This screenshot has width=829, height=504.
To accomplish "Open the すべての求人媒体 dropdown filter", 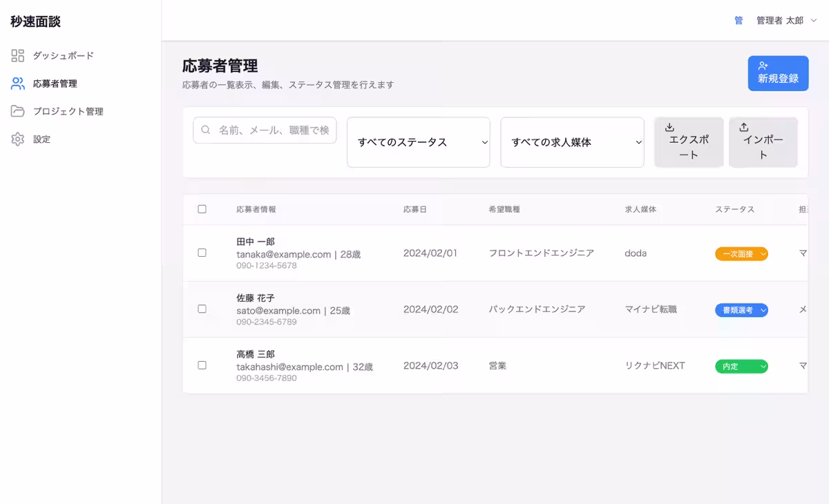I will pyautogui.click(x=572, y=142).
